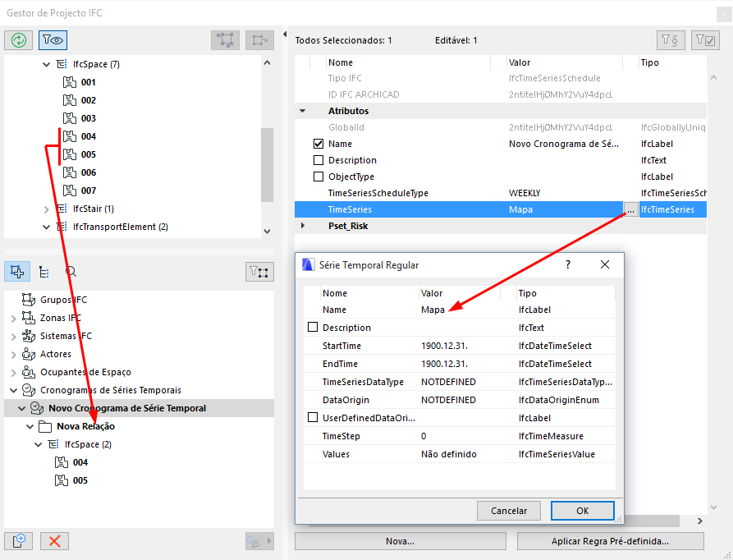Viewport: 733px width, 560px height.
Task: Click the TimeStep value 0
Action: [424, 436]
